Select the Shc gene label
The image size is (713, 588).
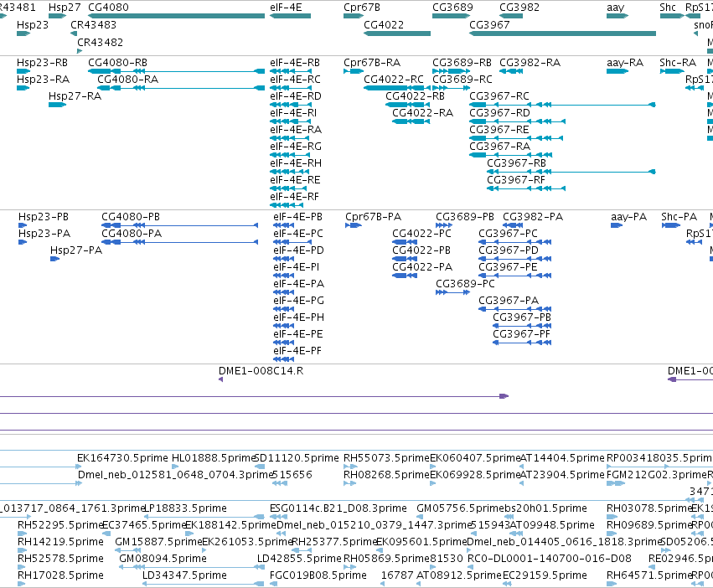click(x=668, y=8)
